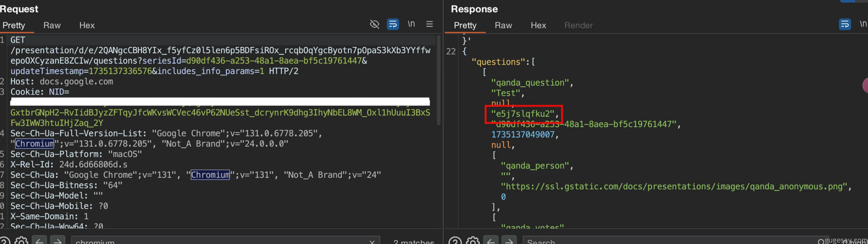Screen dimensions: 868x244
Task: Click the GET method on line 1
Action: coord(18,40)
